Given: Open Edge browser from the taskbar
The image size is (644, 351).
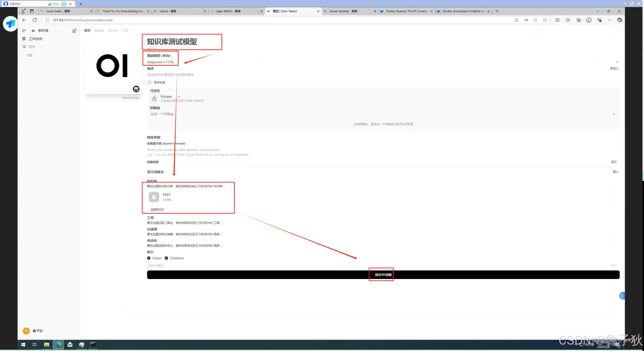Looking at the screenshot, I should pos(58,344).
